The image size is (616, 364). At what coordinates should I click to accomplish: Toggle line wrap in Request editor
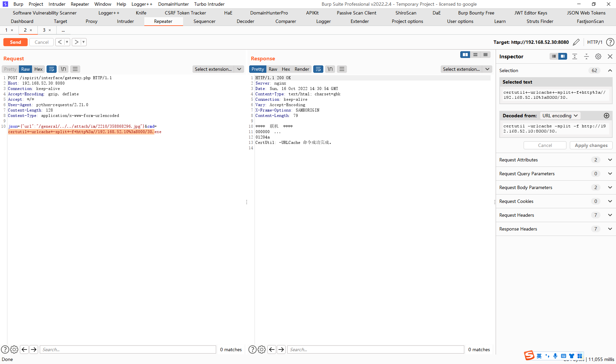(52, 69)
